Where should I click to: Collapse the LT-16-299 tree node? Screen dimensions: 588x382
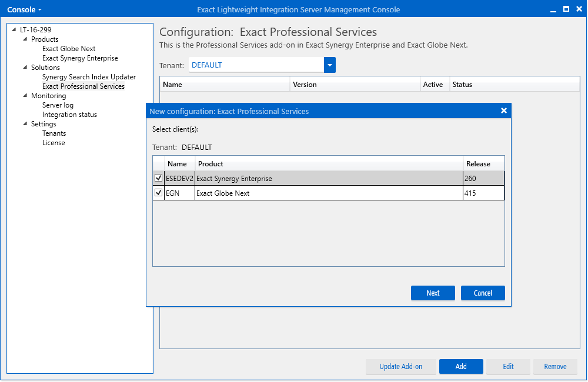(14, 29)
